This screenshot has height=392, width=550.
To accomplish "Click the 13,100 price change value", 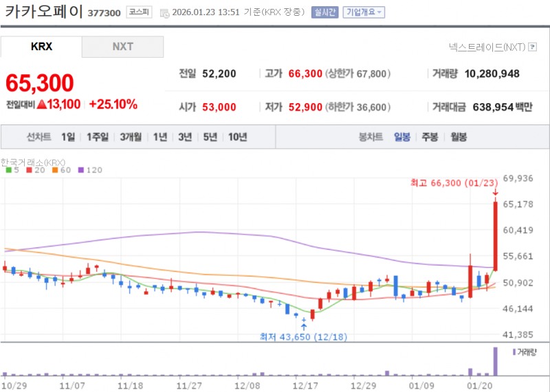I will point(63,105).
